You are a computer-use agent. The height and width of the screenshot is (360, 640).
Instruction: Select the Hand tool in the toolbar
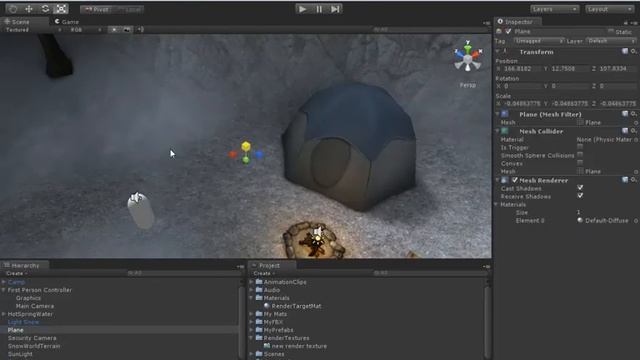[x=13, y=9]
